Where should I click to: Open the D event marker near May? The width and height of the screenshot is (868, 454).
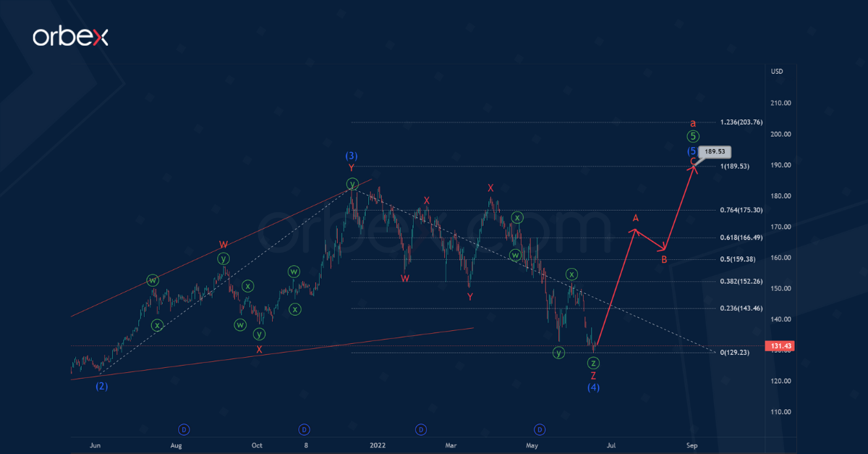[540, 429]
